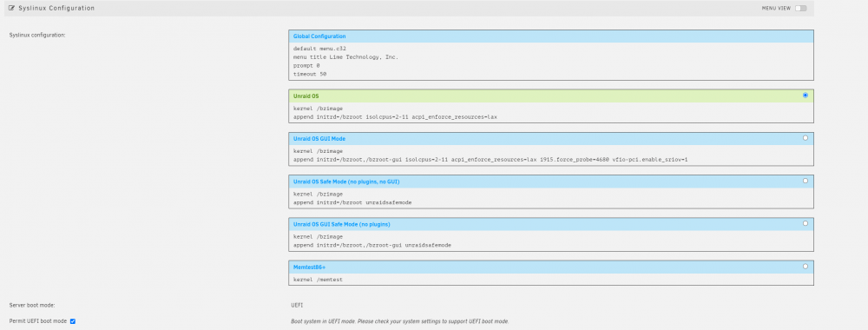Click the Syslinux configuration: label
Image resolution: width=868 pixels, height=330 pixels.
(x=37, y=36)
